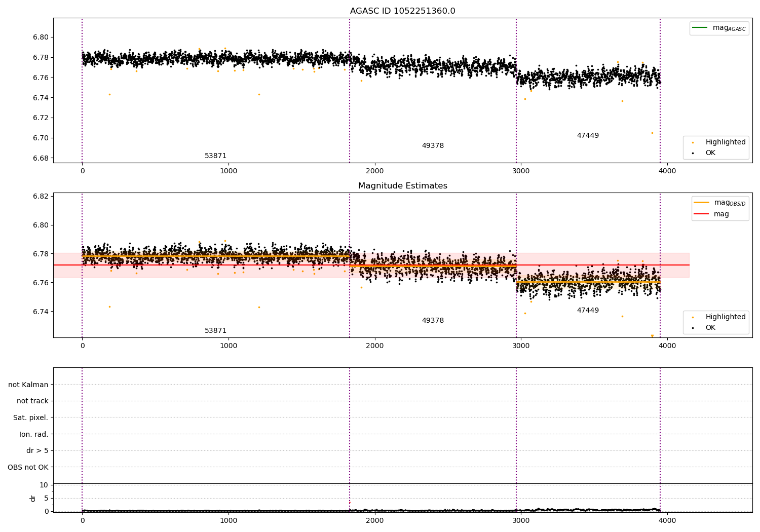Viewport: 760px width, 532px height.
Task: Click the 'AGASC ID 1052251360.0' plot title
Action: (403, 11)
